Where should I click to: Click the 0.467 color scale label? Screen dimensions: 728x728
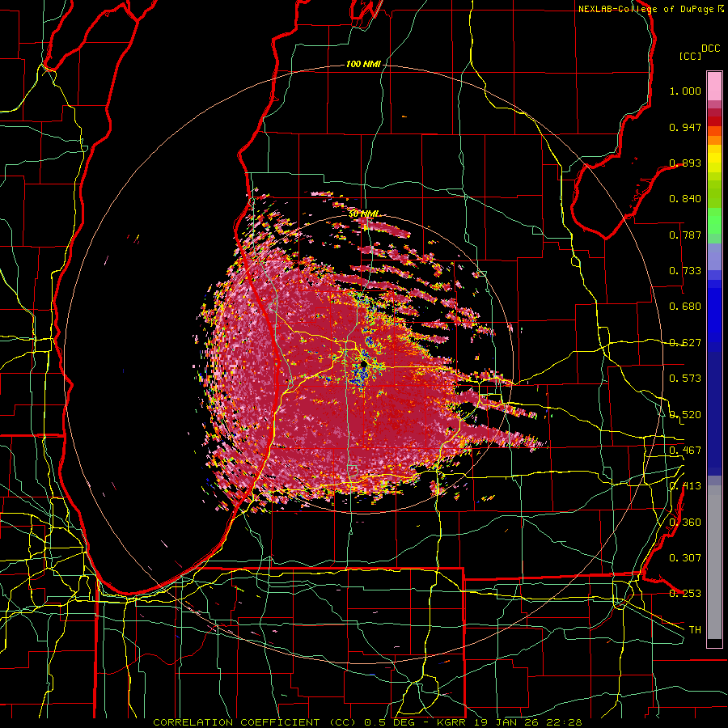(685, 450)
